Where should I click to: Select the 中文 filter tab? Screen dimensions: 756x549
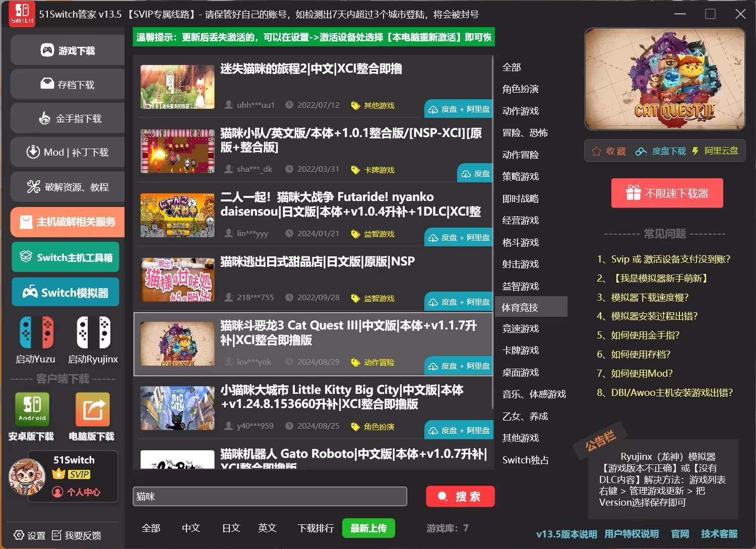point(191,528)
